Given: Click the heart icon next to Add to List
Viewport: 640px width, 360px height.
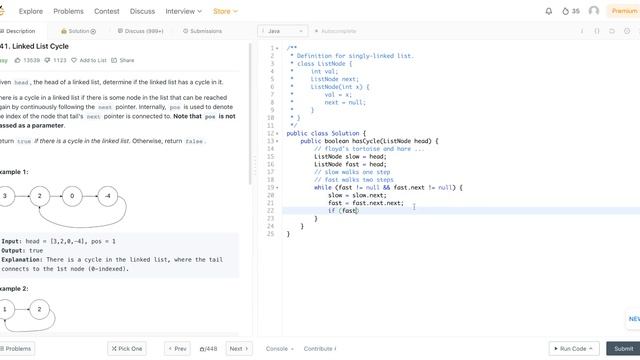Looking at the screenshot, I should pyautogui.click(x=74, y=60).
